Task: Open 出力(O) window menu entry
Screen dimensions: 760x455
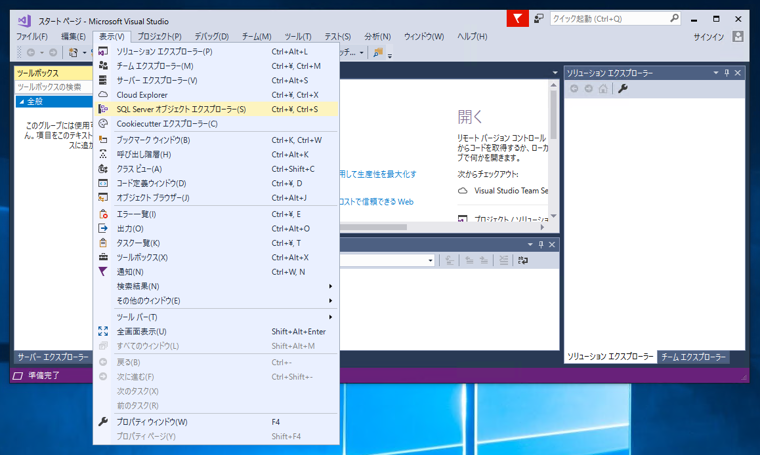Action: click(x=216, y=229)
